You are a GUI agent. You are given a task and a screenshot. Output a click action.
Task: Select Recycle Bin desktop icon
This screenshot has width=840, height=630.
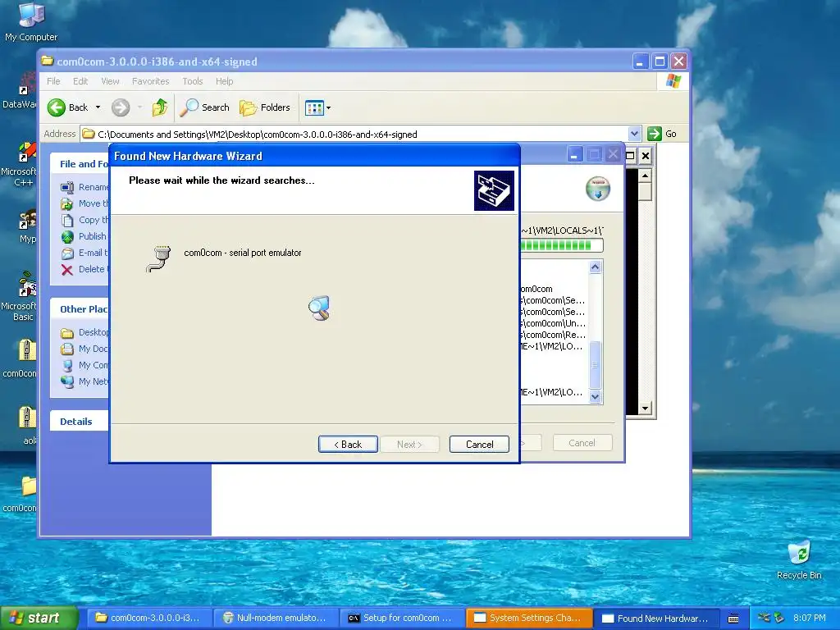pos(799,560)
